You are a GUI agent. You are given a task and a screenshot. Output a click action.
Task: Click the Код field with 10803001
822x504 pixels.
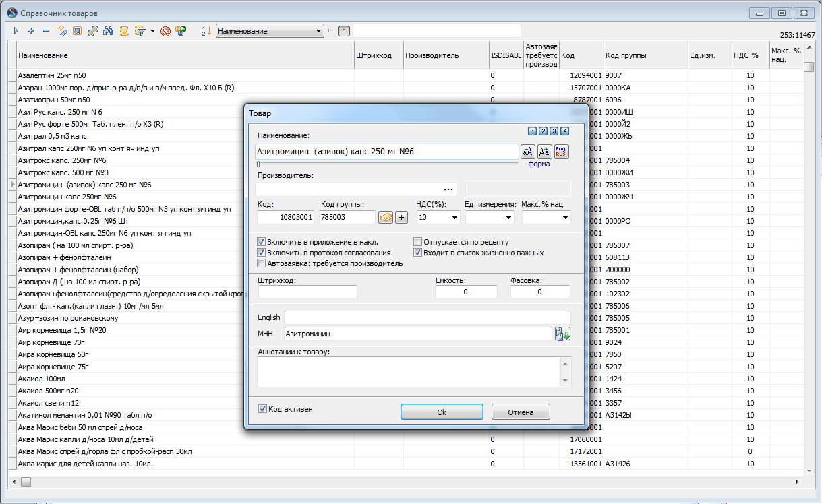(285, 217)
